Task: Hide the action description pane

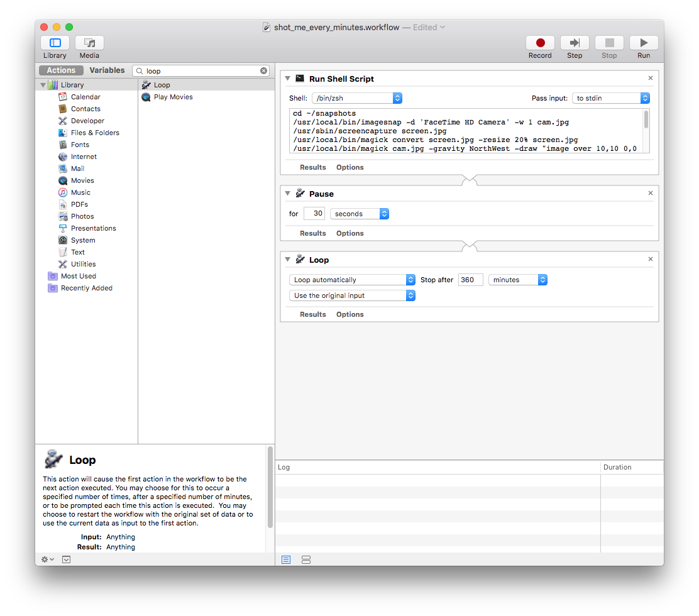Action: (67, 559)
